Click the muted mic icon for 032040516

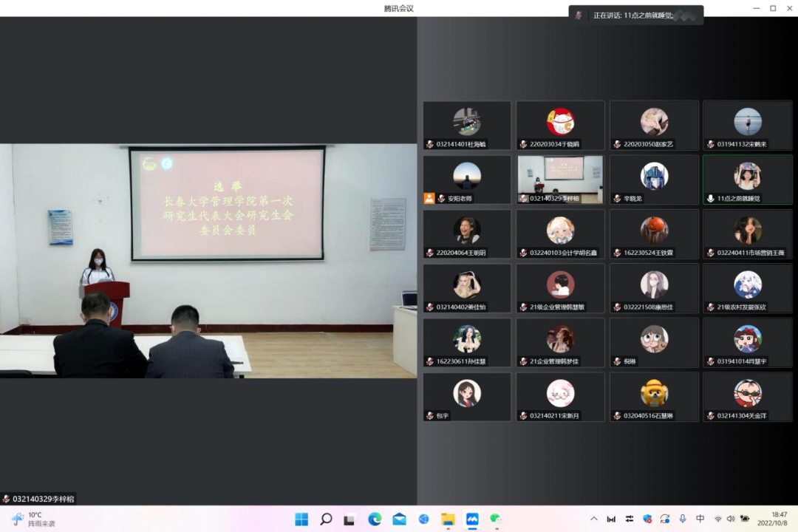coord(617,416)
